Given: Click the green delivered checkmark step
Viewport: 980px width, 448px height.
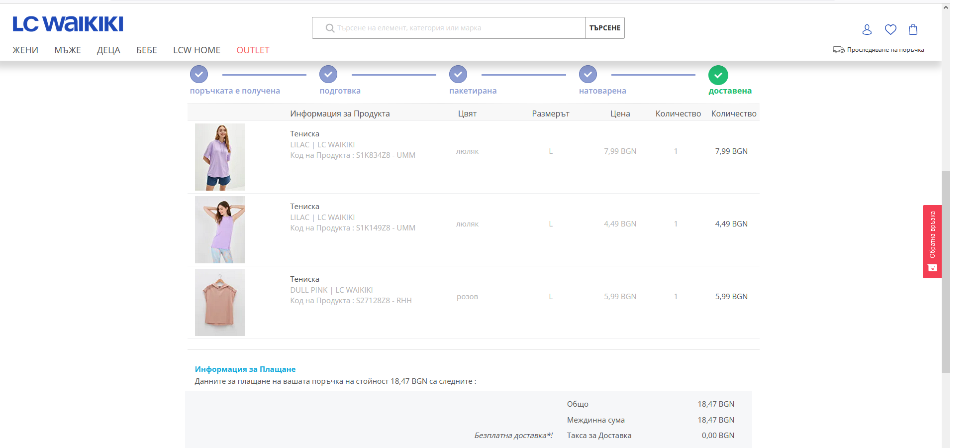Looking at the screenshot, I should tap(718, 75).
